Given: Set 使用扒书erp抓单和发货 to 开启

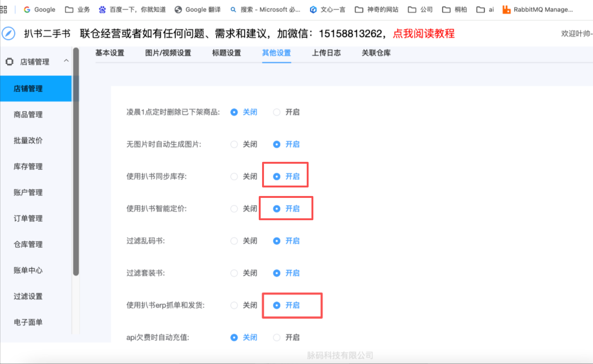Looking at the screenshot, I should 286,306.
